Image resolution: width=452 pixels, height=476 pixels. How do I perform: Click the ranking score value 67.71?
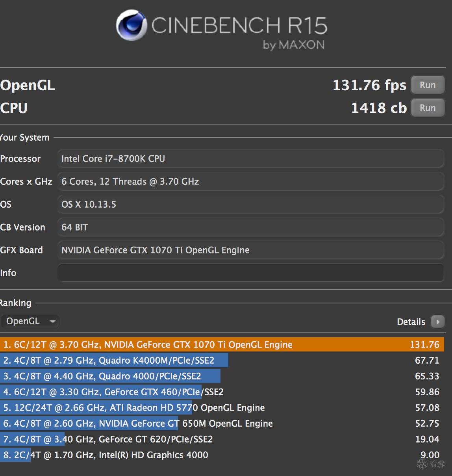click(x=427, y=360)
